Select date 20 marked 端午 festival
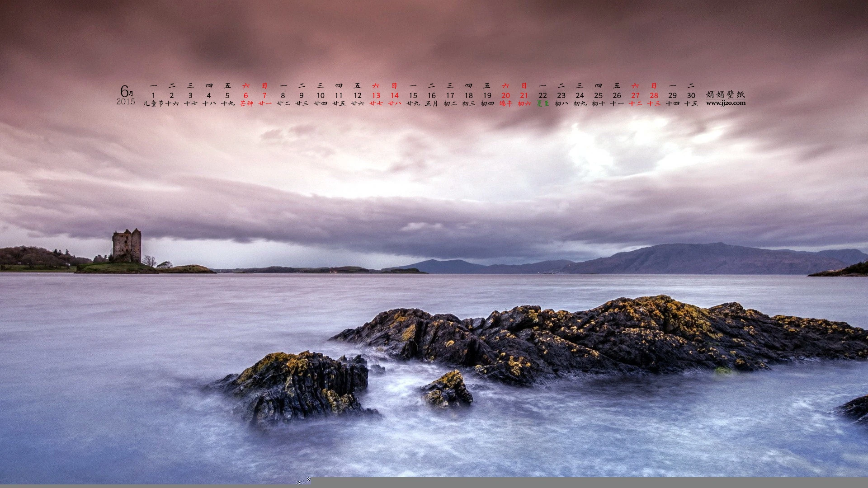Screen dimensions: 868x488 tap(506, 95)
